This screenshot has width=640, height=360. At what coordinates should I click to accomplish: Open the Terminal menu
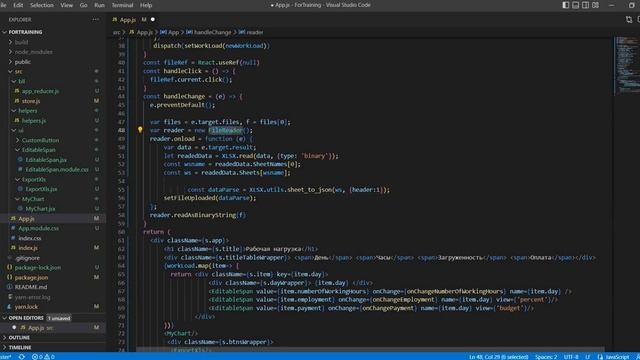click(122, 5)
